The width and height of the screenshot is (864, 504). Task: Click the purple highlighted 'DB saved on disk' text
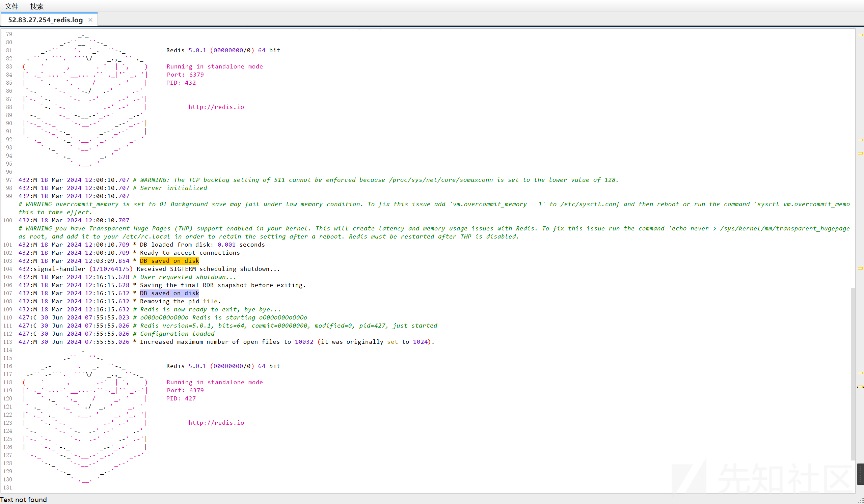169,293
